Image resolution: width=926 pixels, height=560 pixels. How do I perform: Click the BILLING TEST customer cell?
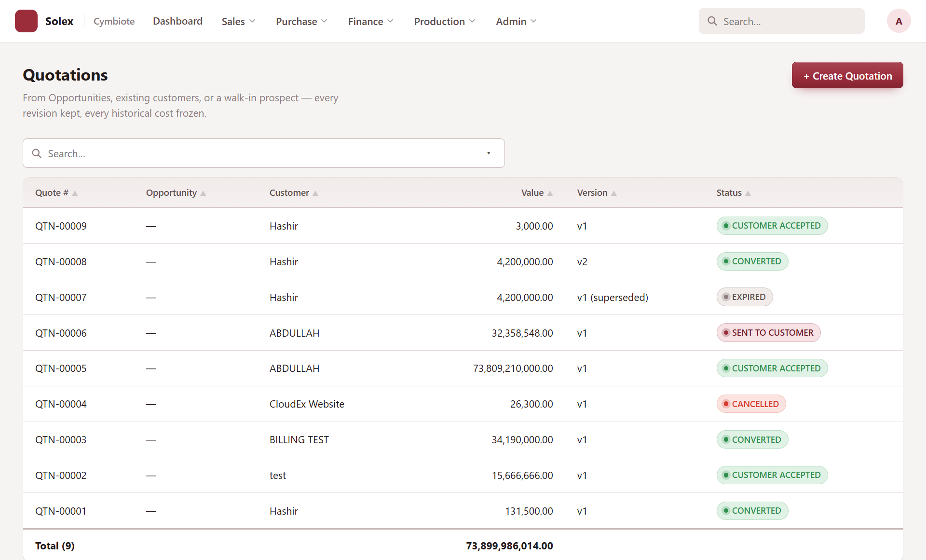[299, 439]
